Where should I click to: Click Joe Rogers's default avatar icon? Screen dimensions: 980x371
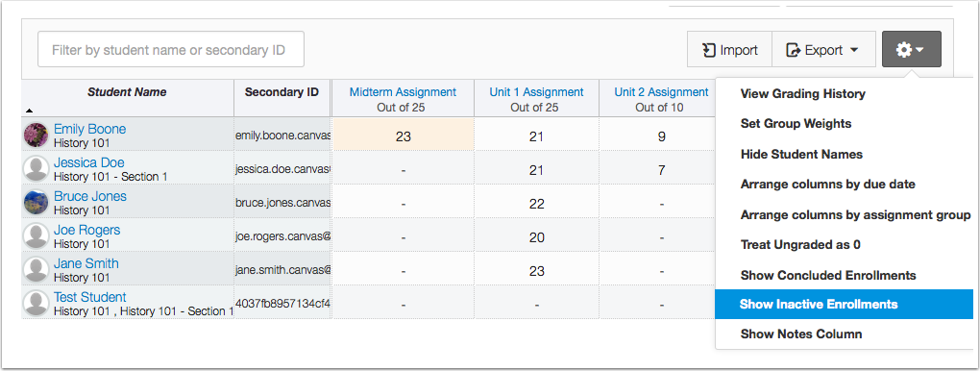[36, 235]
